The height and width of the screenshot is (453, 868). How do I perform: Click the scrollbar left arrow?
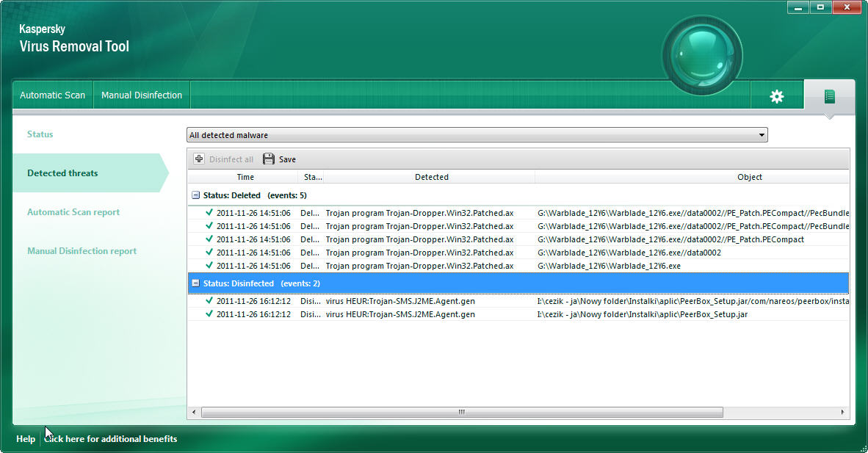[194, 412]
